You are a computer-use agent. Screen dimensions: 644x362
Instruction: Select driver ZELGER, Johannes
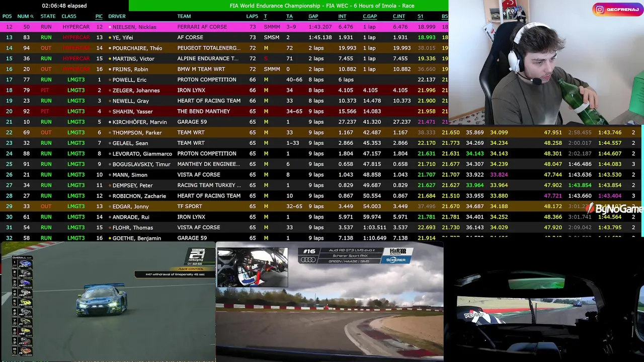tap(136, 90)
